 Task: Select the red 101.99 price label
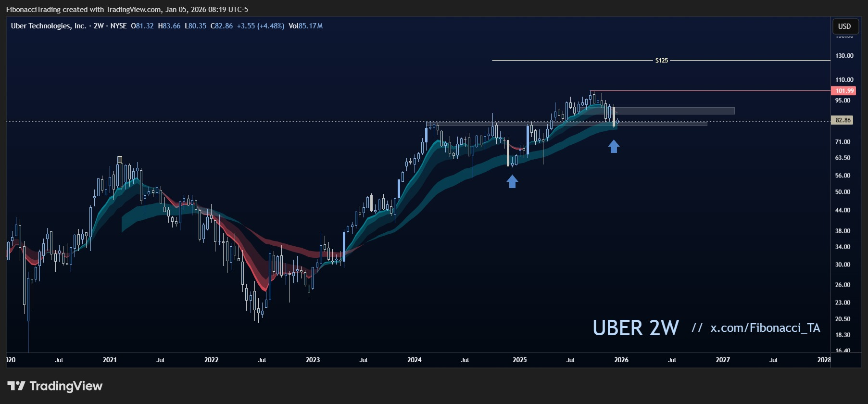843,91
